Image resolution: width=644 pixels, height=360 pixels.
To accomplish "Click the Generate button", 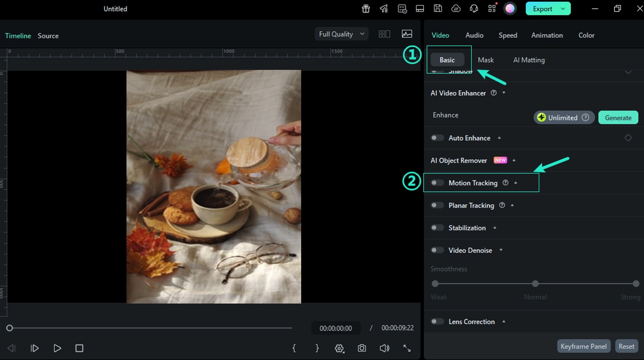I will click(x=618, y=118).
